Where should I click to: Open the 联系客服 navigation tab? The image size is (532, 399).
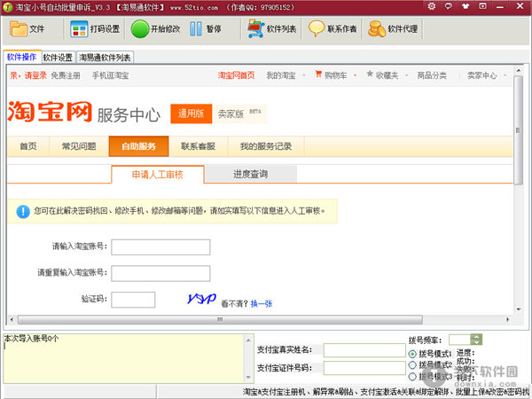click(x=198, y=146)
